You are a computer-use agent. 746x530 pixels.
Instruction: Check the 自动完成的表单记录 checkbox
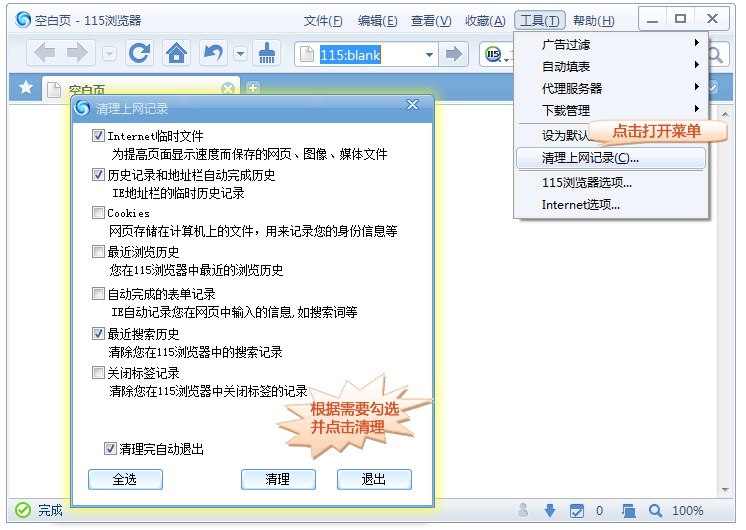(x=98, y=294)
